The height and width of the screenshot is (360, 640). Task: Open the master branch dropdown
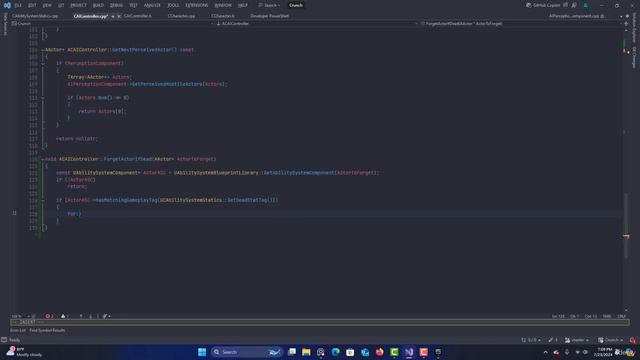tap(577, 340)
